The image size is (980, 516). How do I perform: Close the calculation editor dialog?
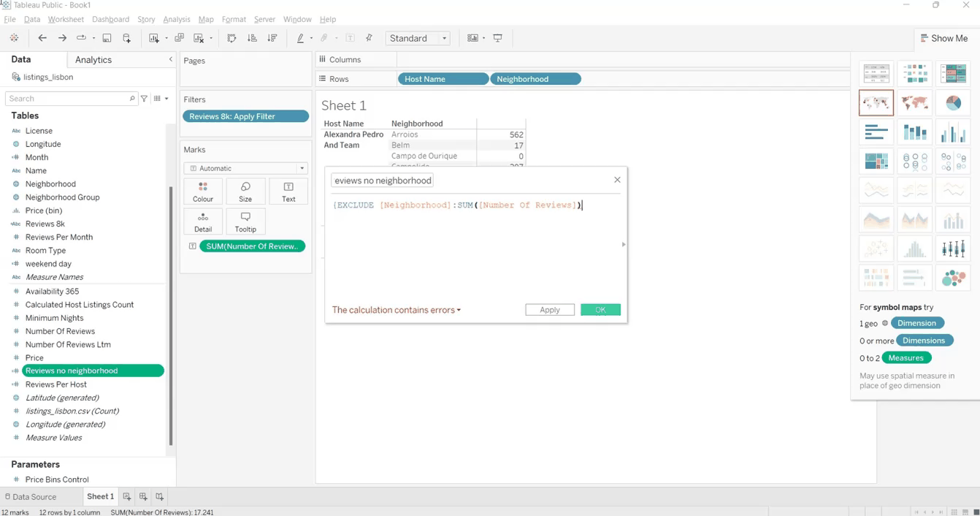coord(617,180)
